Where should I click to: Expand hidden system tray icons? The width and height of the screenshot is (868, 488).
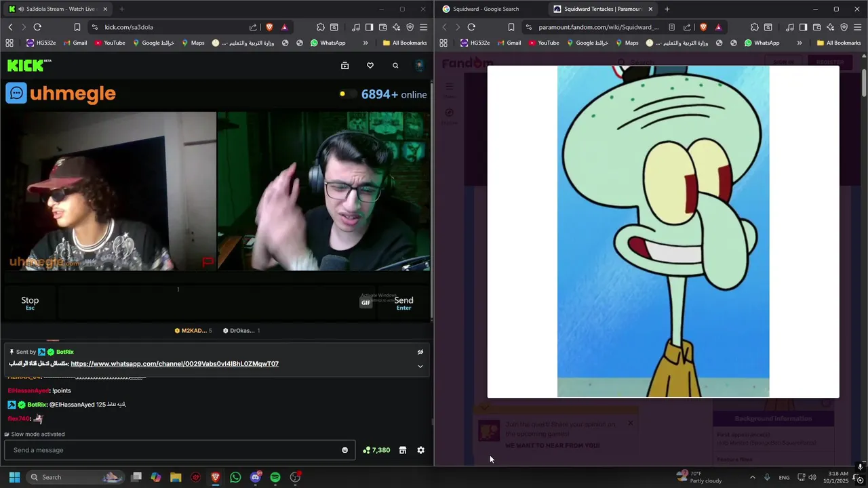[752, 477]
